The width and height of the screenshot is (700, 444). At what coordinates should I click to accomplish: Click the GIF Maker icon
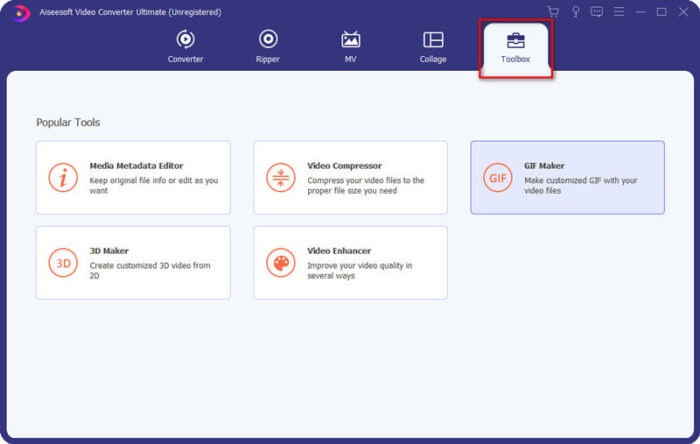pyautogui.click(x=498, y=178)
